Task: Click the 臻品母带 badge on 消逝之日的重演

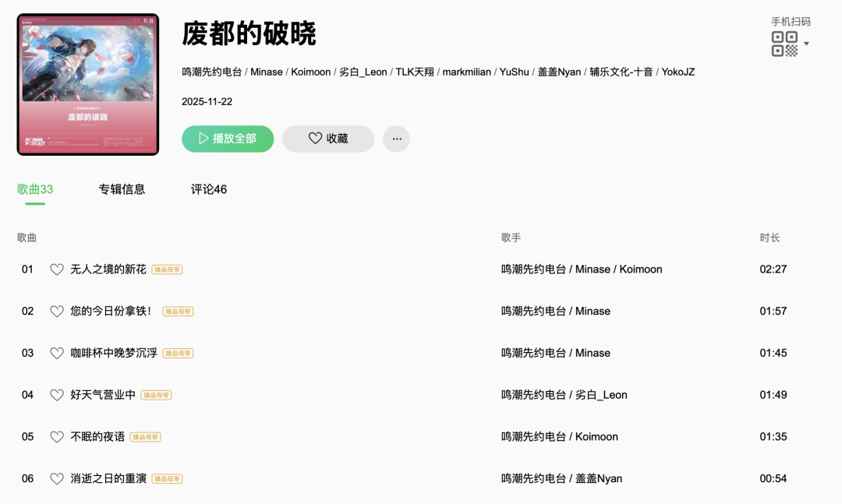Action: click(167, 479)
